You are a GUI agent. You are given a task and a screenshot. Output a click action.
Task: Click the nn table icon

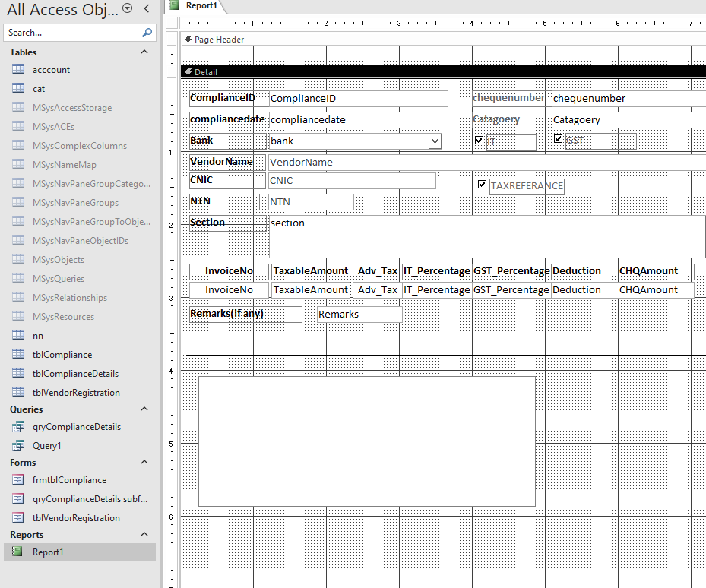18,334
